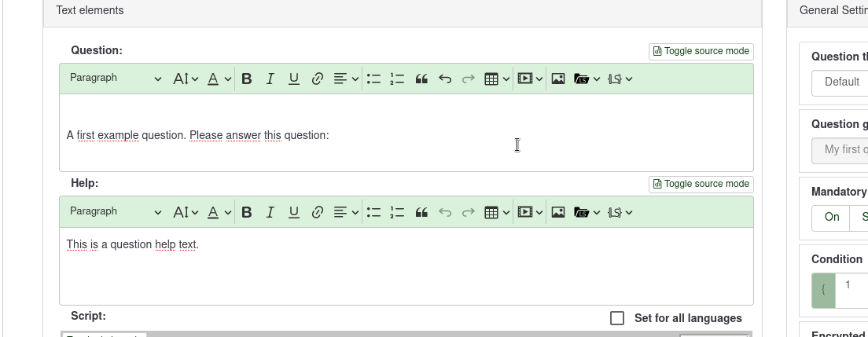Undo last change in the Question editor
Viewport: 868px width, 337px height.
click(x=445, y=79)
